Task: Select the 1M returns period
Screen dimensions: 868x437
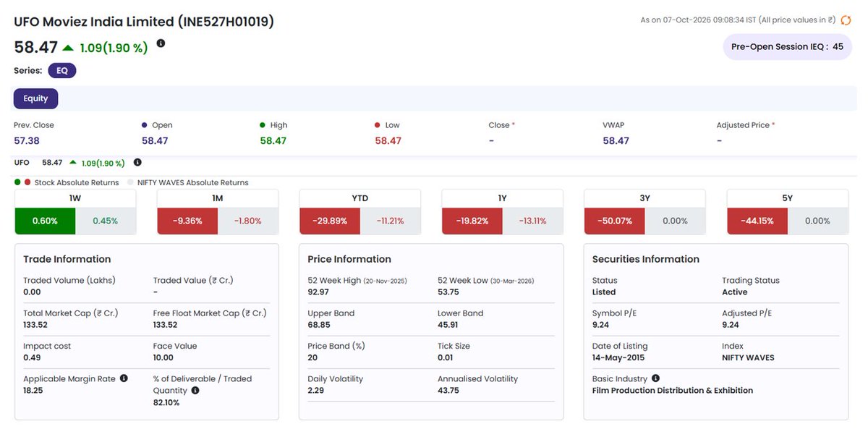Action: tap(218, 198)
